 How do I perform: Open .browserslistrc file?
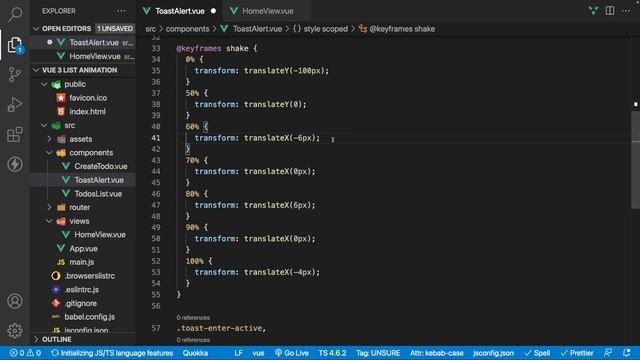(x=89, y=276)
